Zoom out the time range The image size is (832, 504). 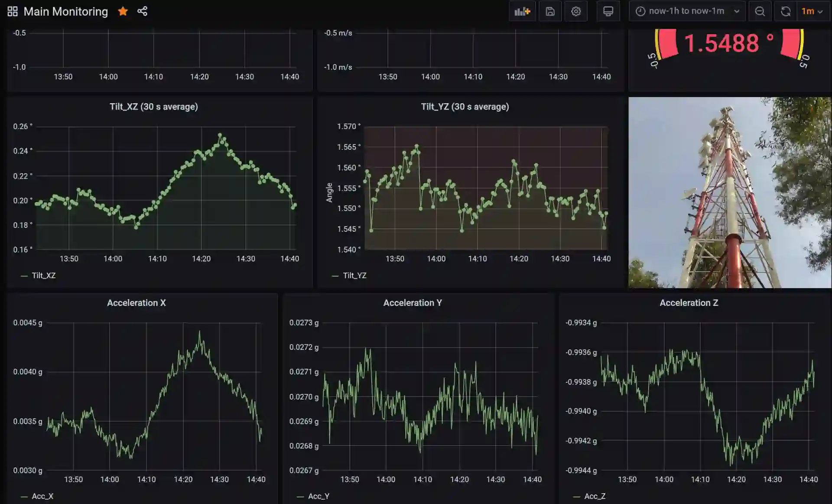(760, 11)
